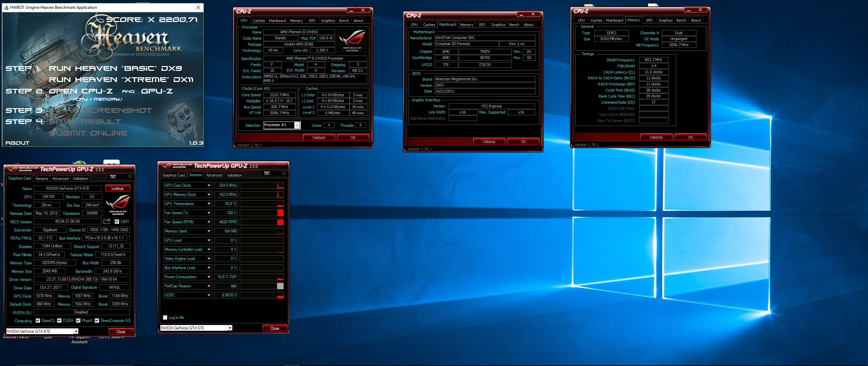Click the Bus Interface question mark icon
The width and height of the screenshot is (868, 366).
point(129,238)
